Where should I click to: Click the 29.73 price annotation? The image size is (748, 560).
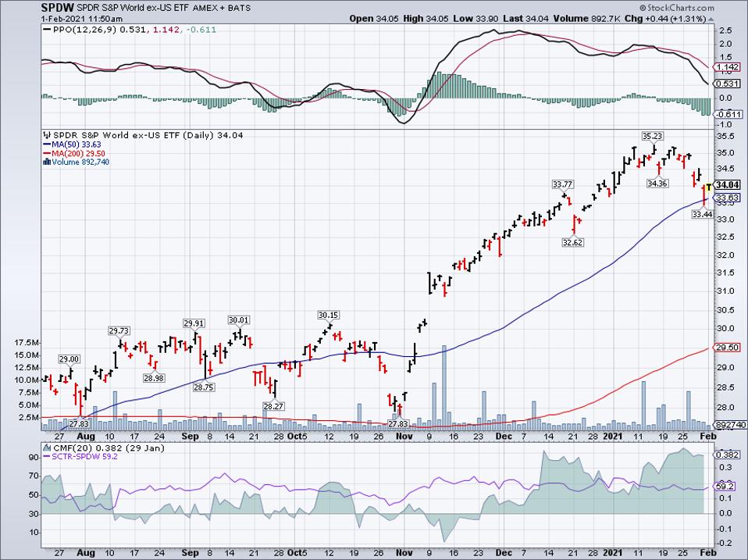pos(119,331)
